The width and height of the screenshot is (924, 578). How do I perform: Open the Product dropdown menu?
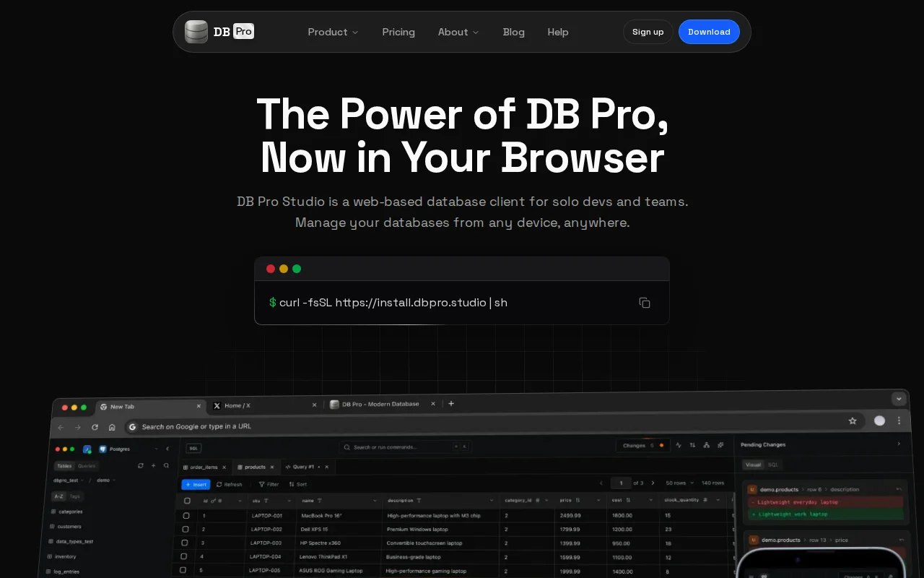point(333,32)
